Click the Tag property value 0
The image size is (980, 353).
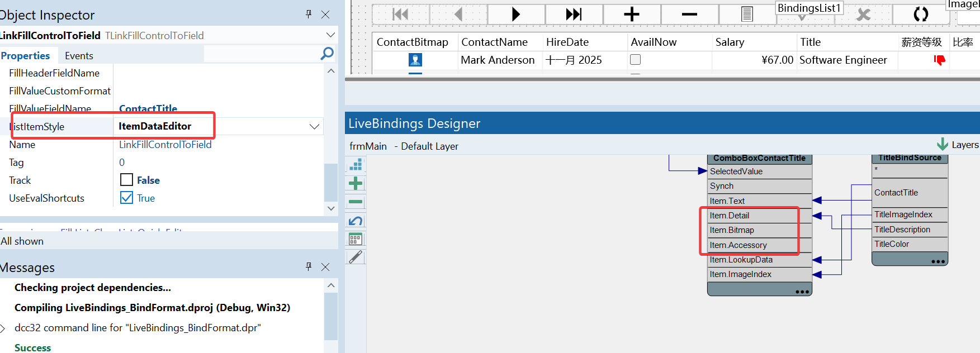pos(122,162)
